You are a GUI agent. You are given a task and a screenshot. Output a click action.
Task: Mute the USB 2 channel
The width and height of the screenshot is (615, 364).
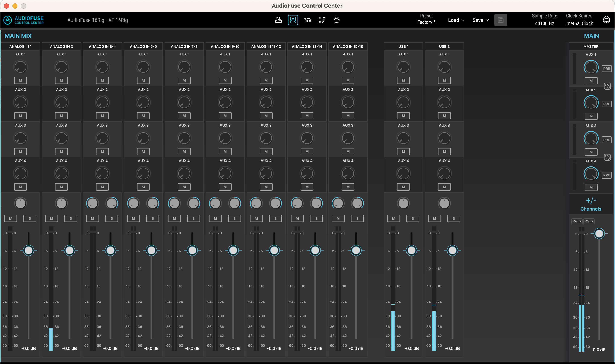point(434,218)
